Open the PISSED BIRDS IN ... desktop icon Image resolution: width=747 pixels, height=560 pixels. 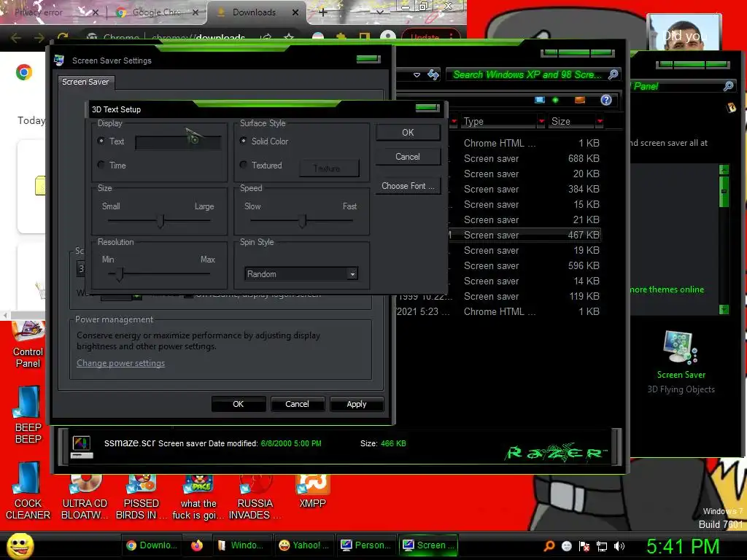click(x=142, y=497)
